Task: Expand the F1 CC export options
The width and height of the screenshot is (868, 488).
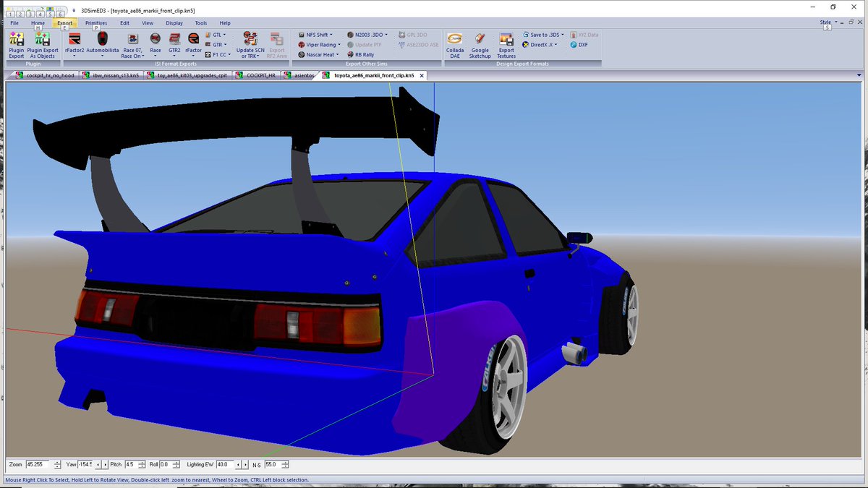Action: pyautogui.click(x=218, y=54)
